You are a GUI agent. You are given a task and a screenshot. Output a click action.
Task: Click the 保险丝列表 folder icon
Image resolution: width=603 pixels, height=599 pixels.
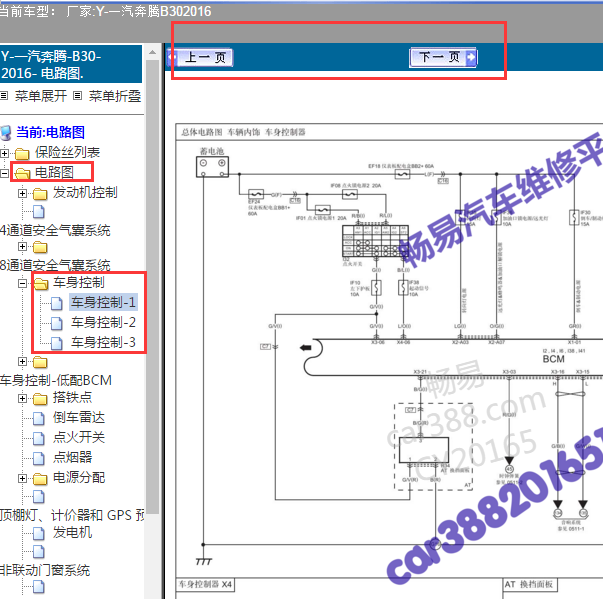[22, 154]
